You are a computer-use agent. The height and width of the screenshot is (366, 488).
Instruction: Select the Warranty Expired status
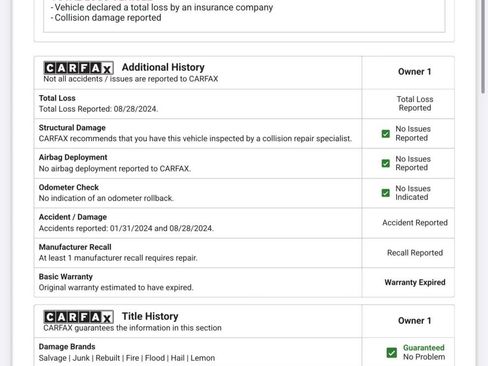[415, 282]
